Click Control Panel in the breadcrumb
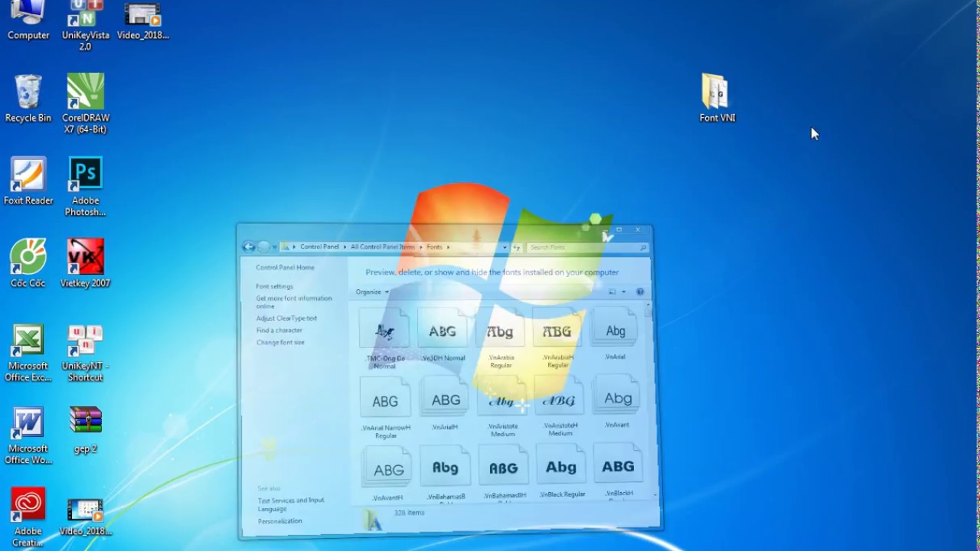The height and width of the screenshot is (551, 980). pos(319,247)
